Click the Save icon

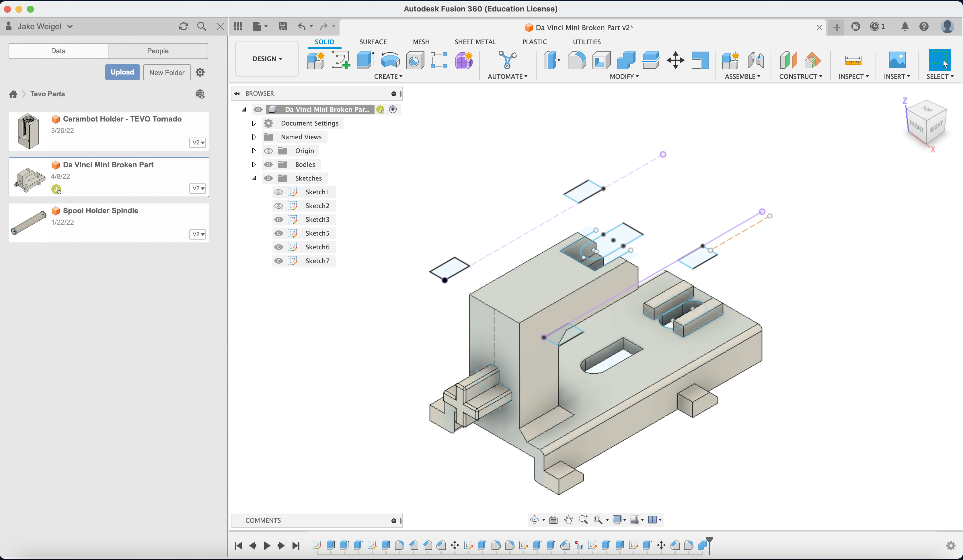(282, 26)
